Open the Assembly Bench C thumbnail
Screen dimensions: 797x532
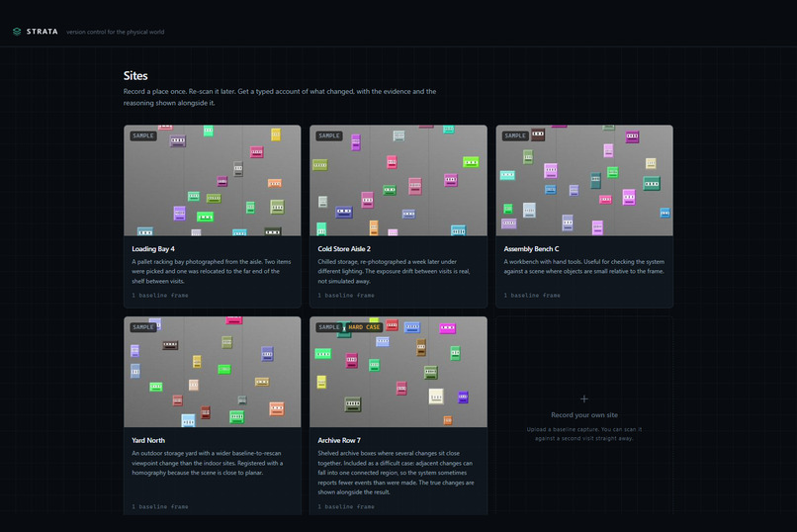pyautogui.click(x=584, y=180)
